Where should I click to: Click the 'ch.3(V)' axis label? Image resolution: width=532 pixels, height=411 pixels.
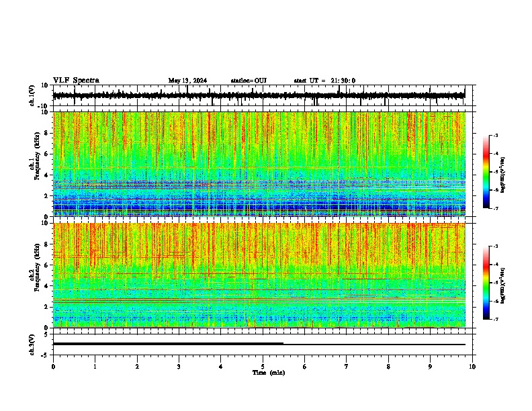32,345
